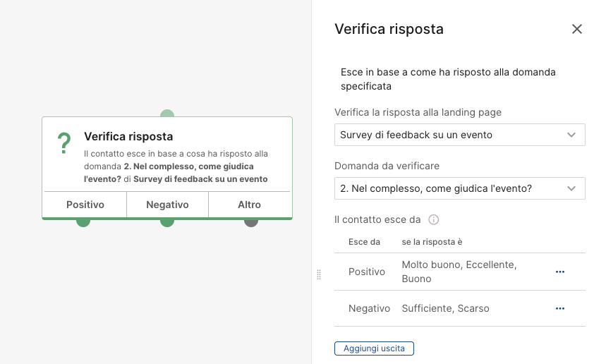This screenshot has width=606, height=364.
Task: Click the chevron of the landing page selector
Action: click(x=571, y=135)
